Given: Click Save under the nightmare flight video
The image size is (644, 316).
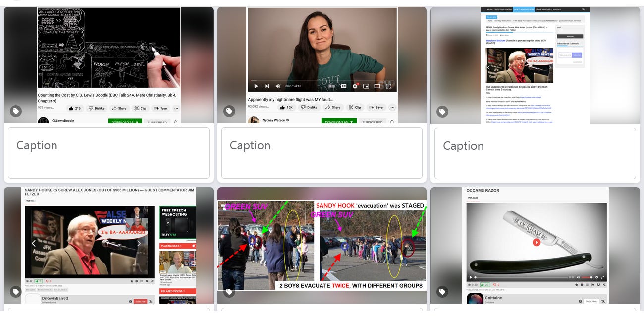Looking at the screenshot, I should click(376, 107).
